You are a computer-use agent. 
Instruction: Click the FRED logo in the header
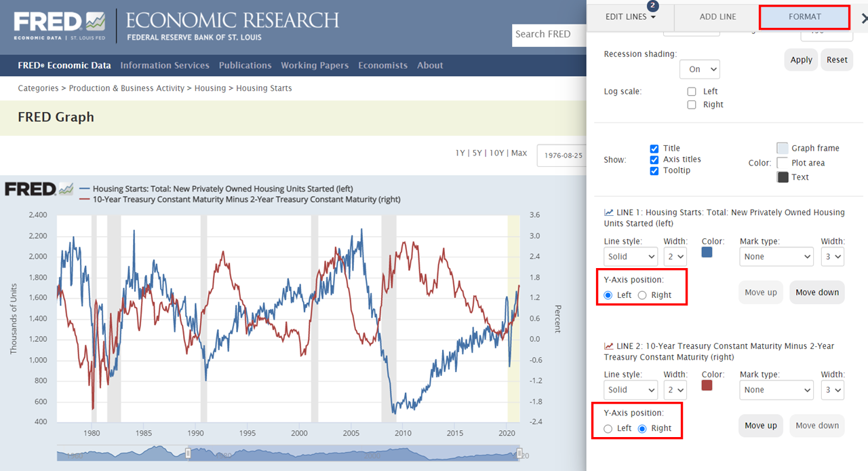point(60,25)
